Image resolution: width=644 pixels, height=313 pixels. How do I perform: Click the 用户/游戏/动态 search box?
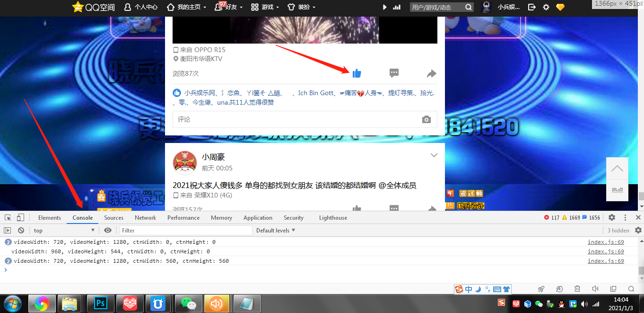click(437, 7)
